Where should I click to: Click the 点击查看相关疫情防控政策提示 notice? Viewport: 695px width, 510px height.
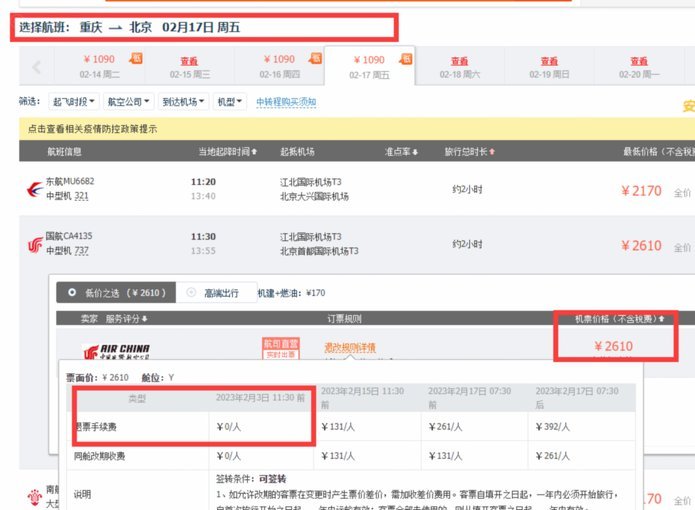(x=93, y=129)
